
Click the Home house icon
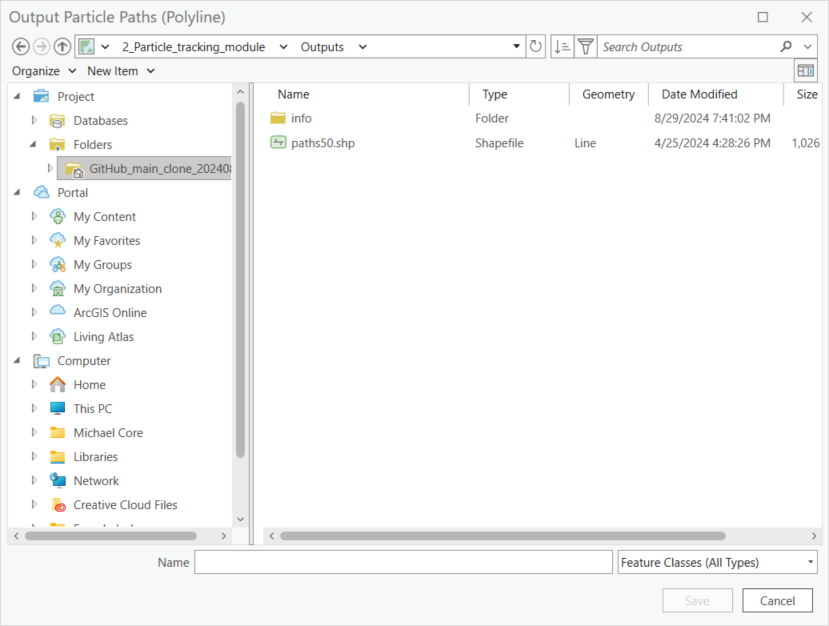pyautogui.click(x=57, y=384)
